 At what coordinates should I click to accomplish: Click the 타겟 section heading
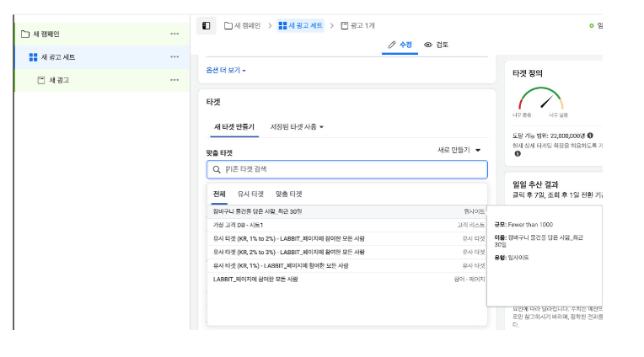[213, 102]
